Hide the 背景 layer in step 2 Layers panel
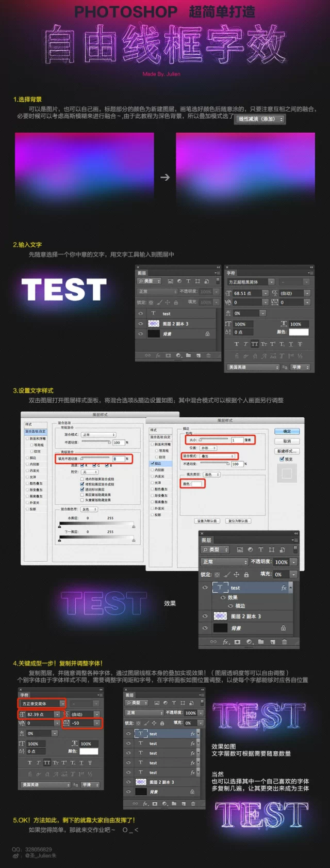Screen dimensions: 330x868 pos(140,334)
